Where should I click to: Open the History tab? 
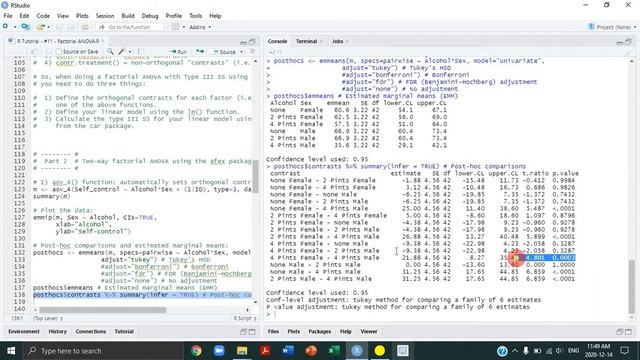tap(58, 331)
